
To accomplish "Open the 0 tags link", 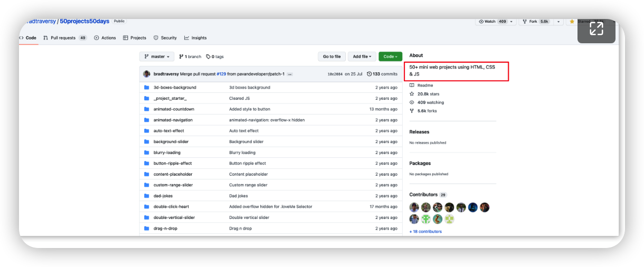I will tap(215, 56).
